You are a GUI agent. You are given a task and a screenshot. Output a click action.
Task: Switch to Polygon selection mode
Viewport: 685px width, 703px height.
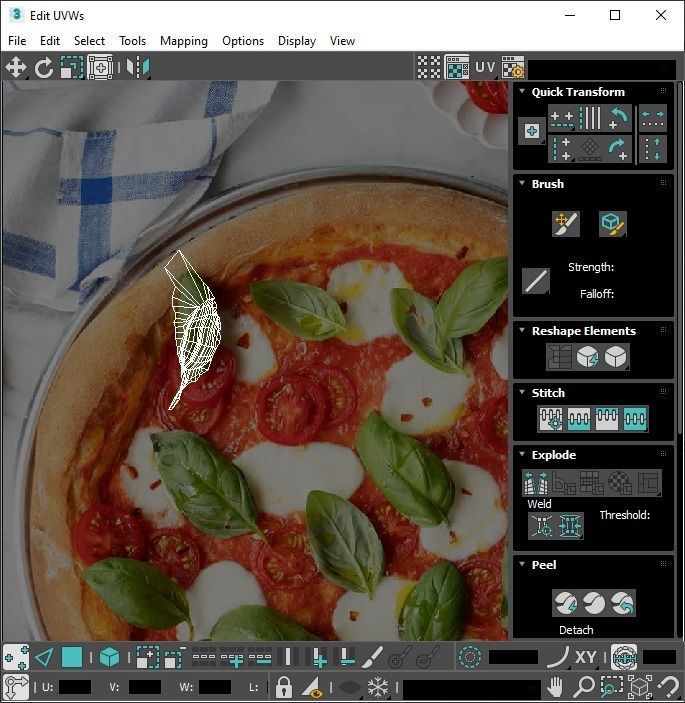72,657
